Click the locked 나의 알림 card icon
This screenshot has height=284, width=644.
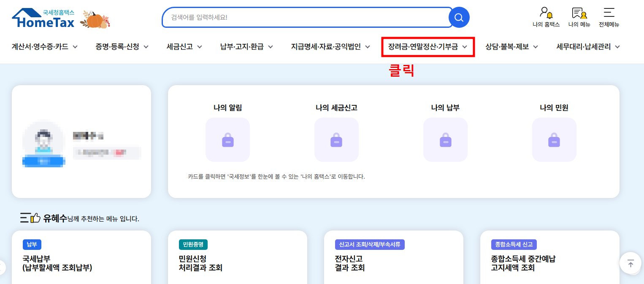click(227, 139)
